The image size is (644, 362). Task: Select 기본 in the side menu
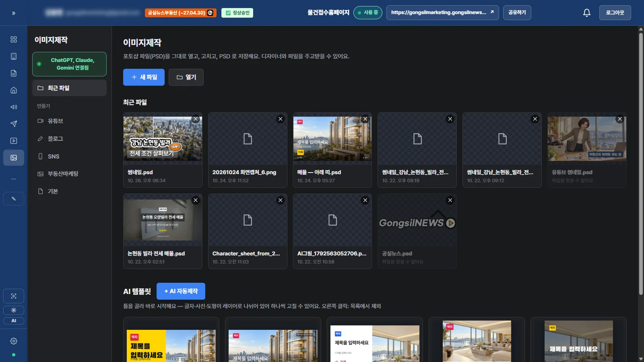click(69, 191)
